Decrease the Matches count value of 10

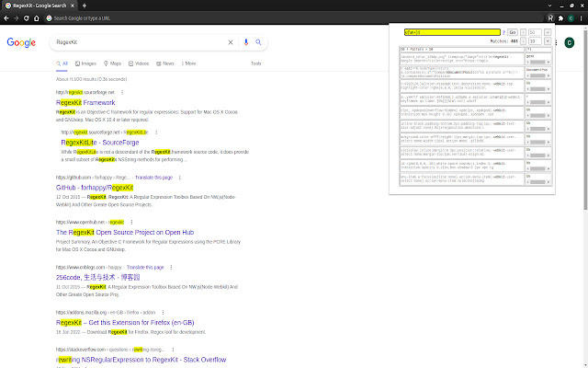523,41
